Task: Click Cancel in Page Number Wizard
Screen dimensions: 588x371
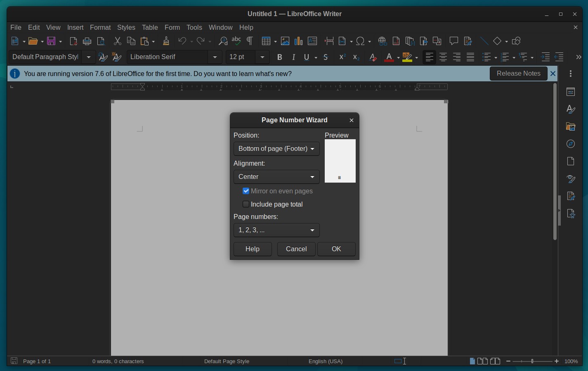Action: pos(296,249)
